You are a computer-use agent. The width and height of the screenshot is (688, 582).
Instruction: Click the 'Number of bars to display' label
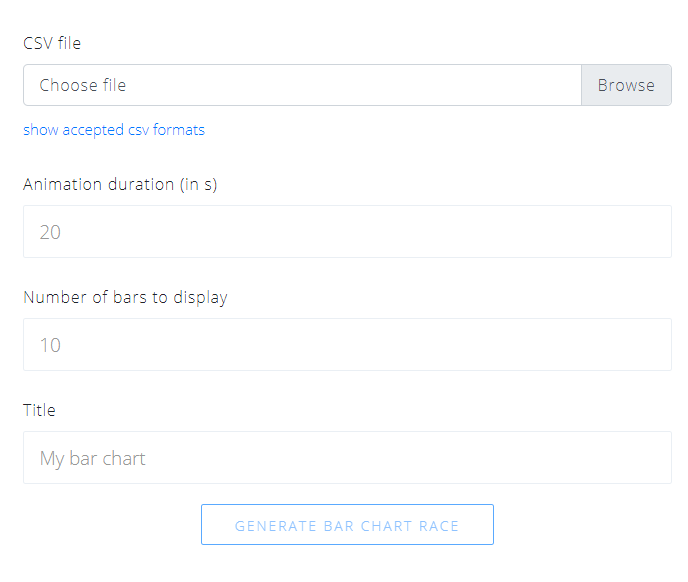point(125,297)
